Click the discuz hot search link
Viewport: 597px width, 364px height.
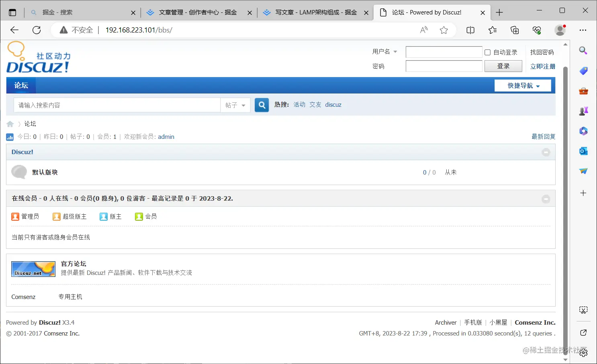(333, 105)
